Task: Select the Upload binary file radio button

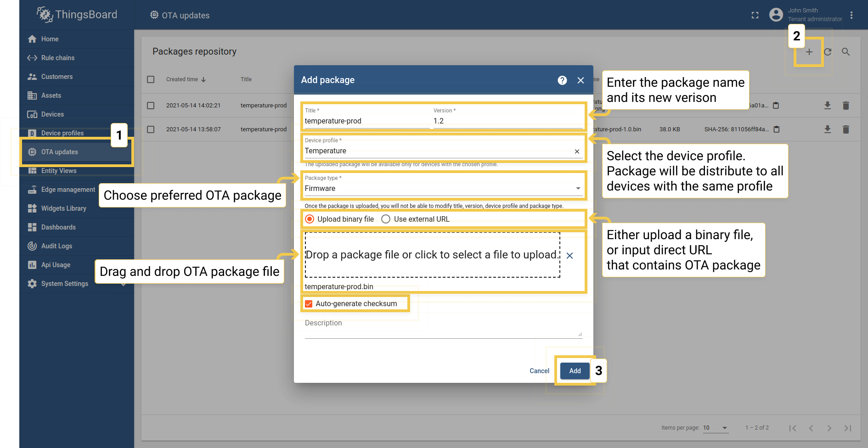Action: [310, 219]
